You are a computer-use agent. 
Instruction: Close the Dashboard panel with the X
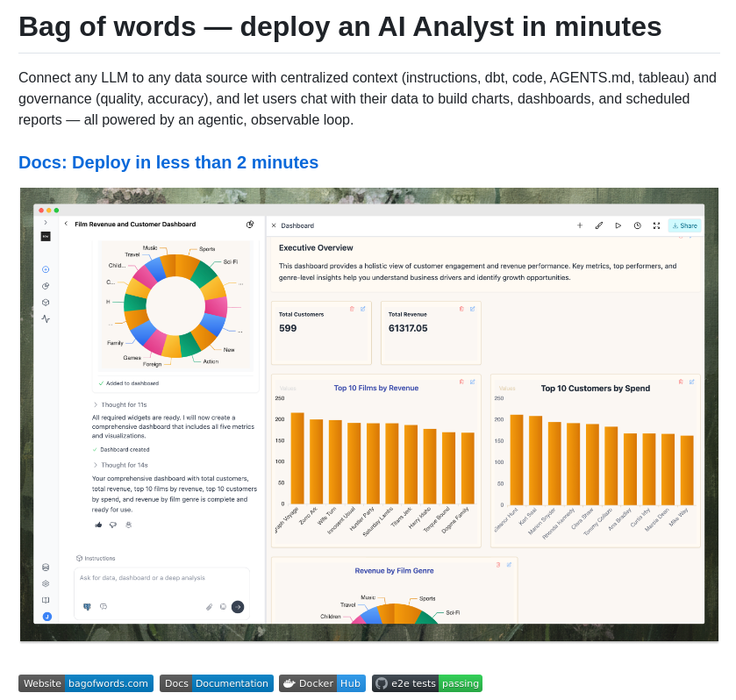coord(274,225)
